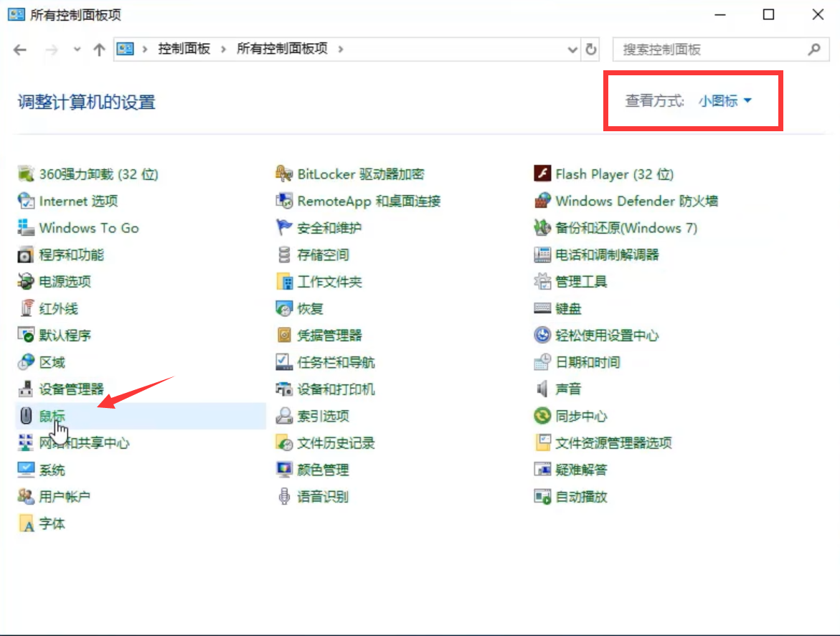Click the 声音 speaker icon

(x=542, y=389)
